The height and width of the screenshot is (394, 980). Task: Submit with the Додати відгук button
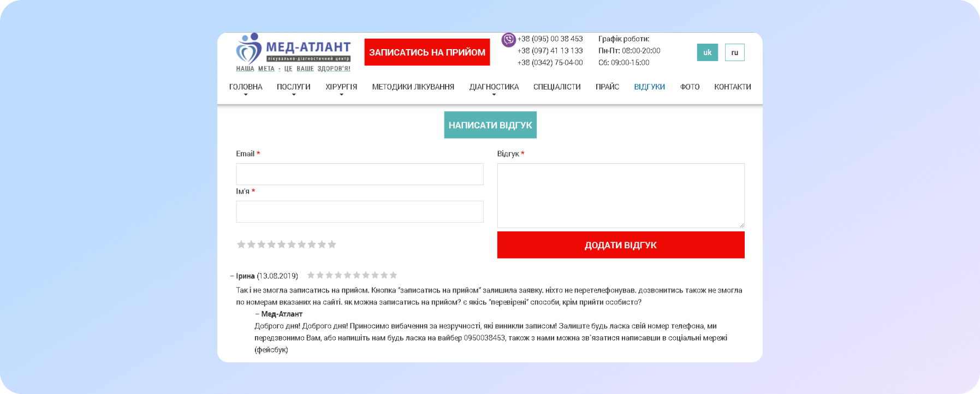coord(621,245)
